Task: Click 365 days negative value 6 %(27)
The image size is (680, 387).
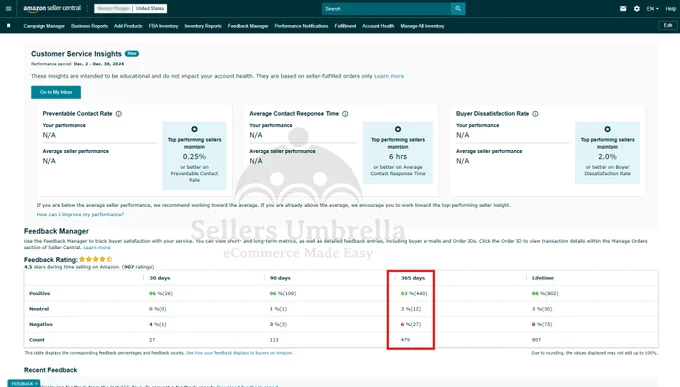Action: (x=411, y=324)
